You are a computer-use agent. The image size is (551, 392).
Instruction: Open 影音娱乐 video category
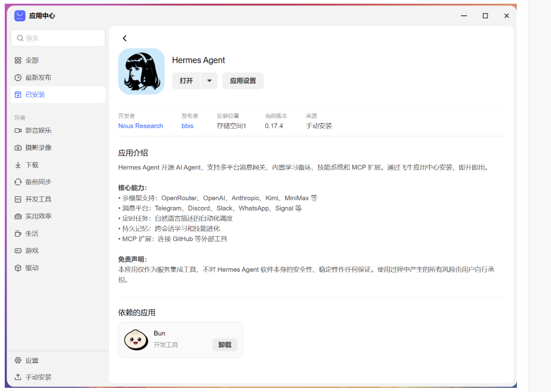coord(58,131)
